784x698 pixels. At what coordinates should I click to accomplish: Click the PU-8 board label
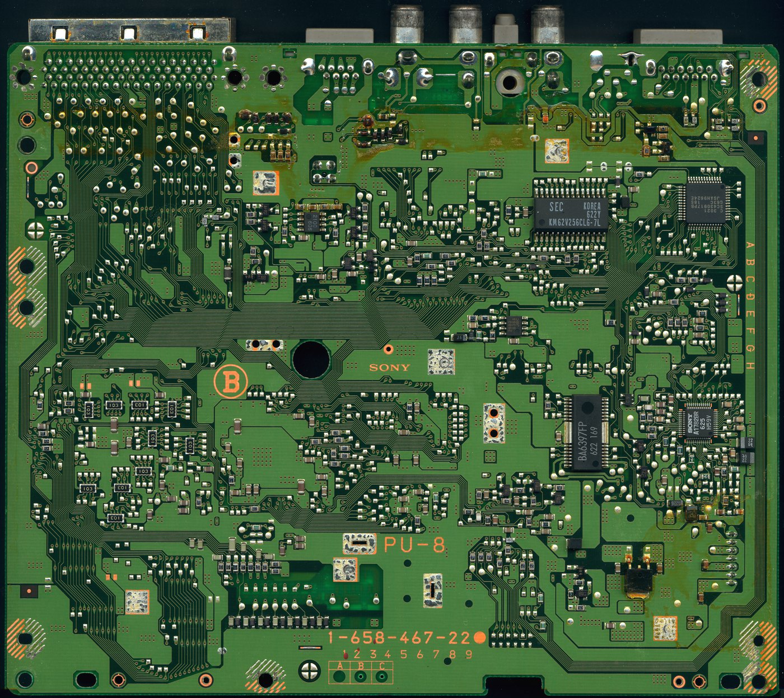415,545
